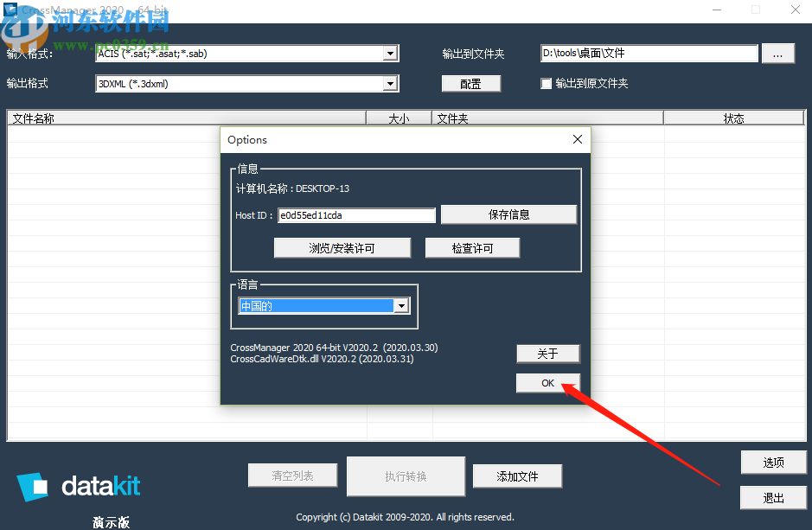
Task: Click inside the Host ID input field
Action: coord(356,214)
